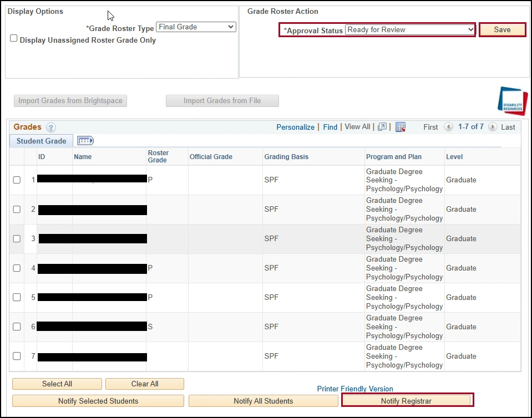The image size is (532, 418).
Task: Click the Program and Plan column header
Action: (x=393, y=157)
